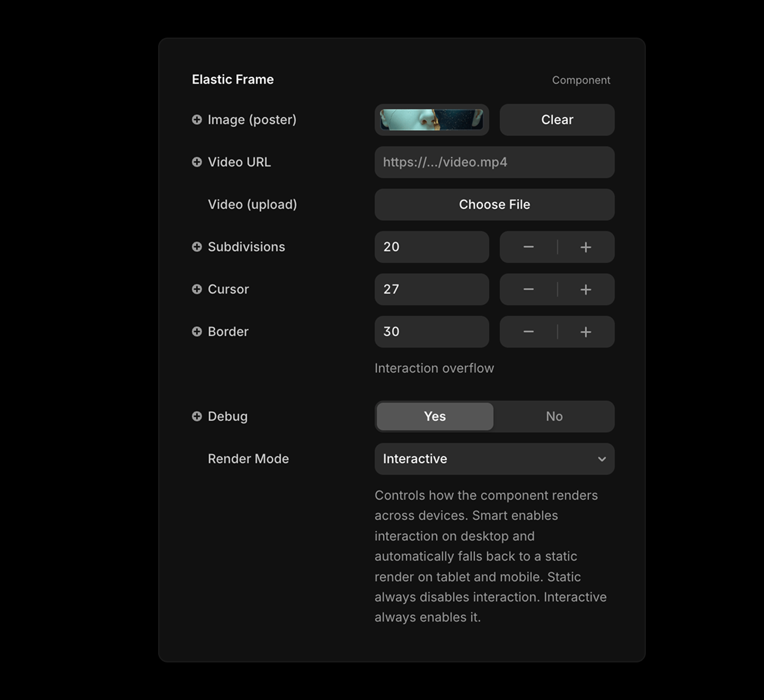Click the plus icon next to Cursor
Screen dimensions: 764x700
click(x=197, y=289)
